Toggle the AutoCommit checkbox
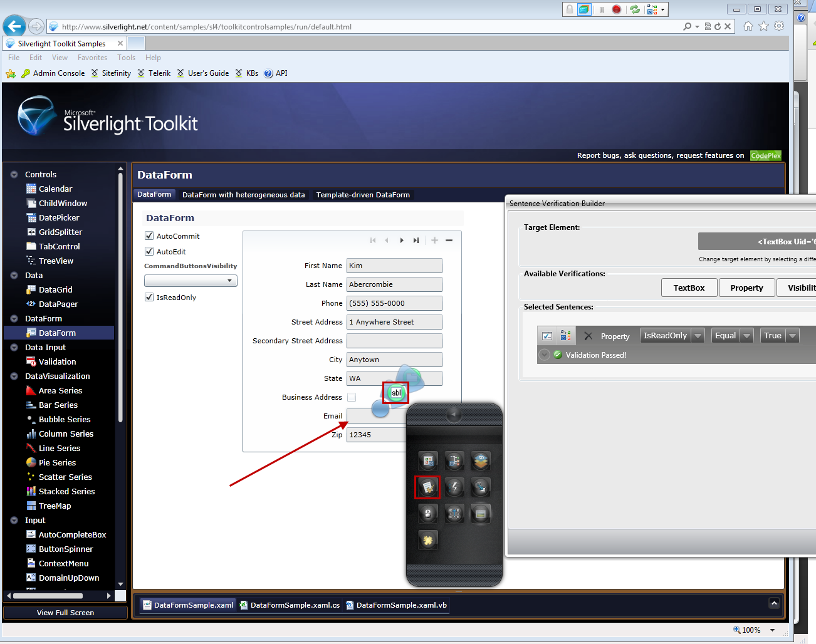This screenshot has height=644, width=816. click(x=149, y=236)
